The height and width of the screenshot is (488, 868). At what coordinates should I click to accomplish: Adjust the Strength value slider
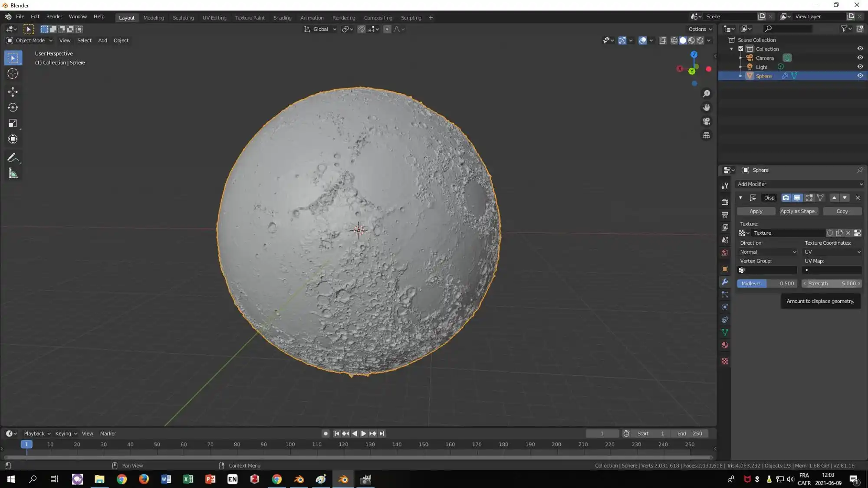pyautogui.click(x=832, y=284)
